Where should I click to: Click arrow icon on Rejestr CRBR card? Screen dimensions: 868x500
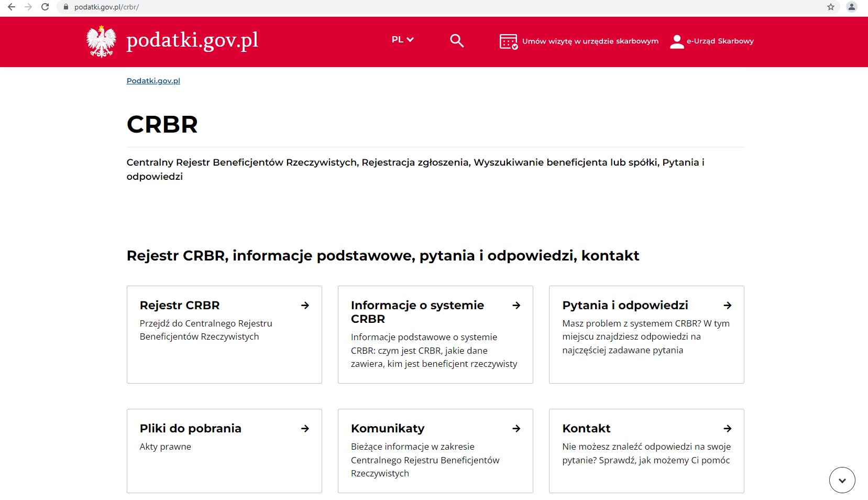305,306
